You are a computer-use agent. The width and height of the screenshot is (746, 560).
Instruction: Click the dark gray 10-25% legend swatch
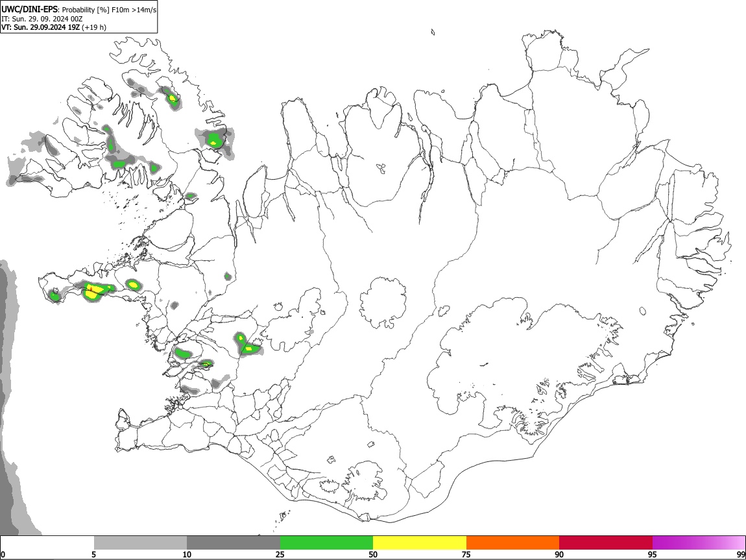tap(234, 543)
